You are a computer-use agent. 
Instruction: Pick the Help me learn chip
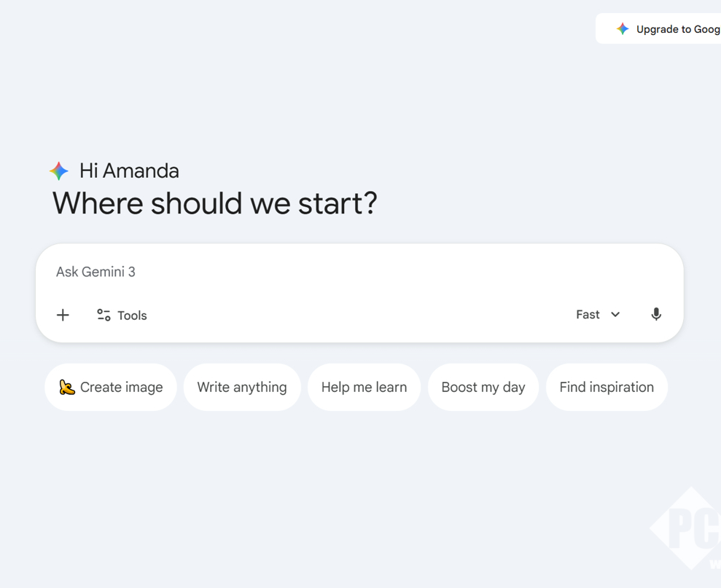point(364,387)
